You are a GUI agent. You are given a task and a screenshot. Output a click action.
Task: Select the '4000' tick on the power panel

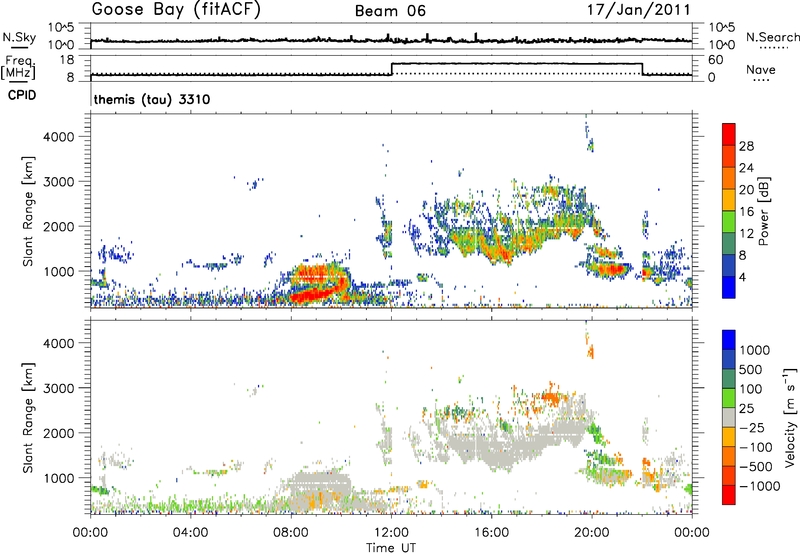[x=58, y=137]
